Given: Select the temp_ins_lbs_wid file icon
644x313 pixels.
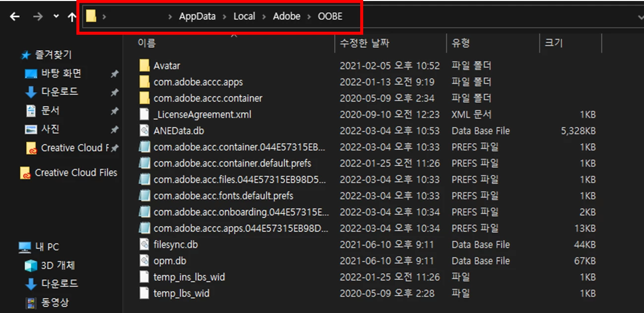Looking at the screenshot, I should (x=144, y=277).
